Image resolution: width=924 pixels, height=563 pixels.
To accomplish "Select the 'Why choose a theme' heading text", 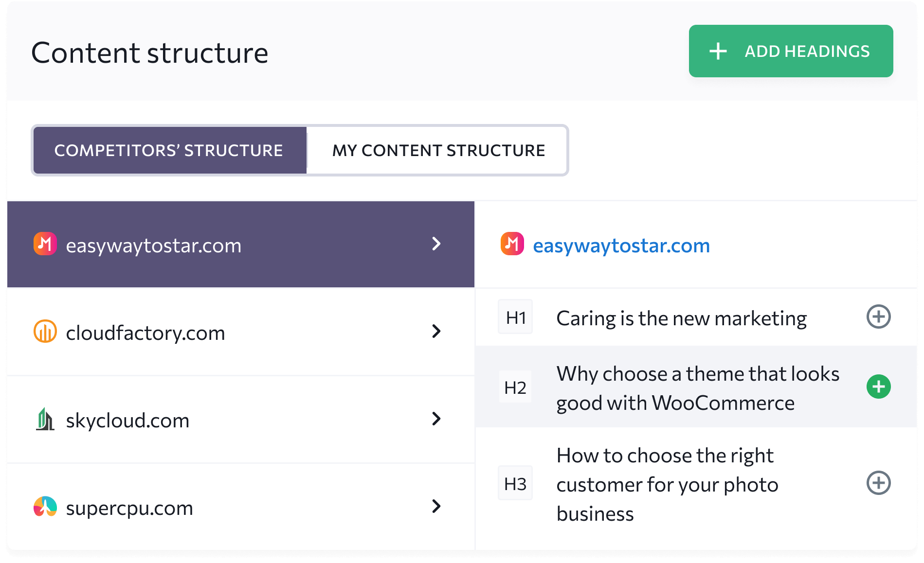I will click(x=698, y=388).
